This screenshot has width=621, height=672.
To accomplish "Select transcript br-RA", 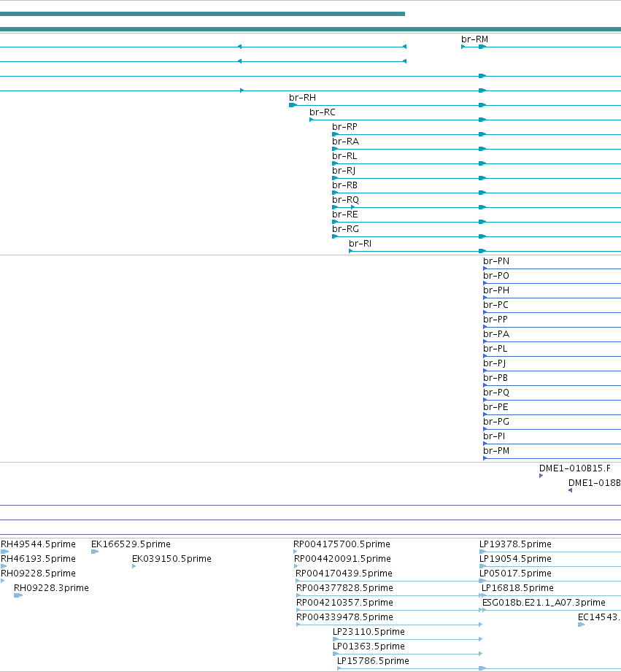I will click(x=345, y=142).
